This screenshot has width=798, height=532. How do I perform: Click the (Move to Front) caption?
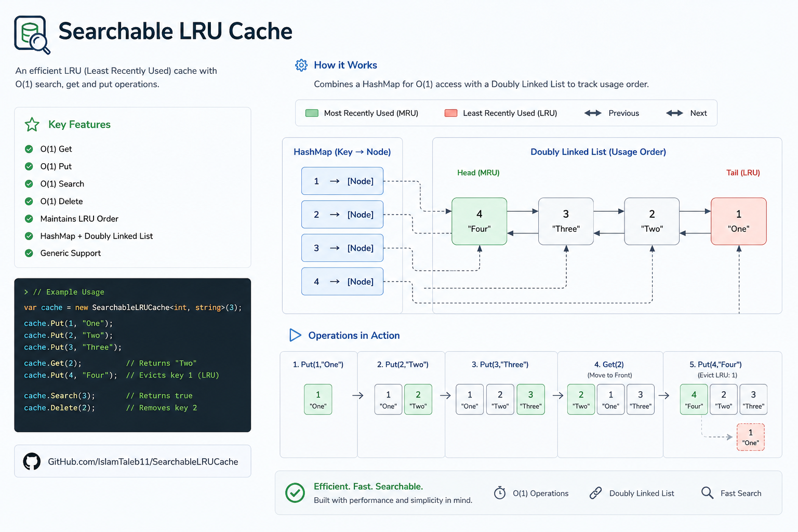[609, 375]
